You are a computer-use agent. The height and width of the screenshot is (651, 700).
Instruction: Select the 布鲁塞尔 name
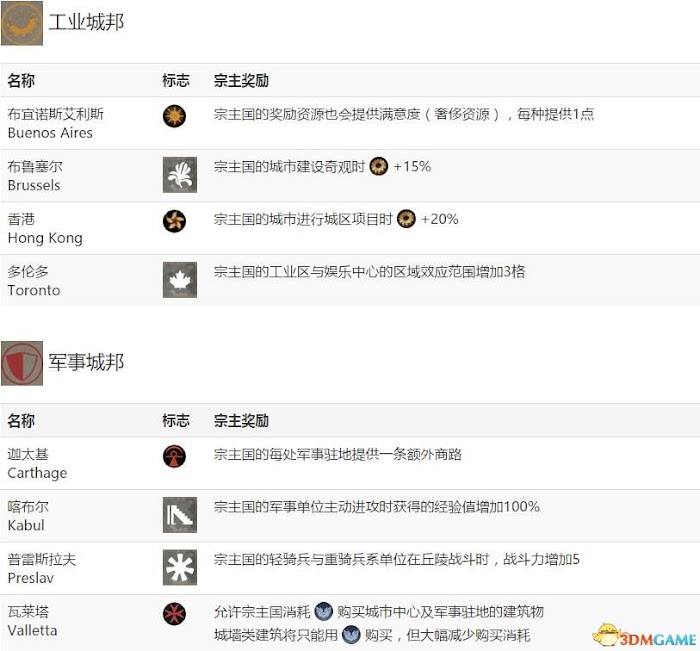click(35, 167)
